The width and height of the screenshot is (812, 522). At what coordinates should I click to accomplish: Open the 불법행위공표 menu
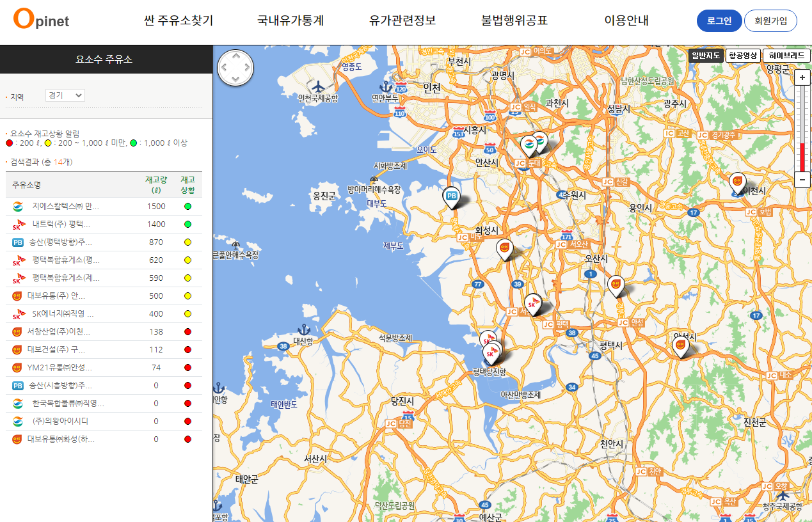[x=514, y=20]
